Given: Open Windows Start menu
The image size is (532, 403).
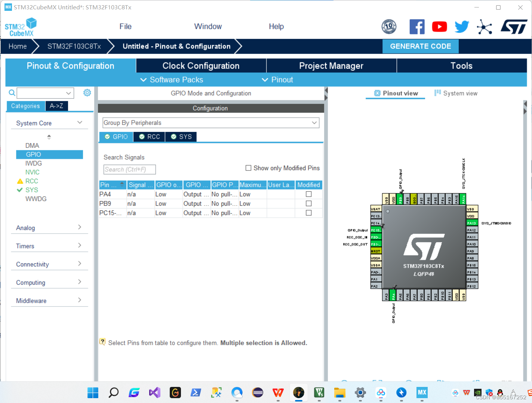Looking at the screenshot, I should pyautogui.click(x=93, y=393).
